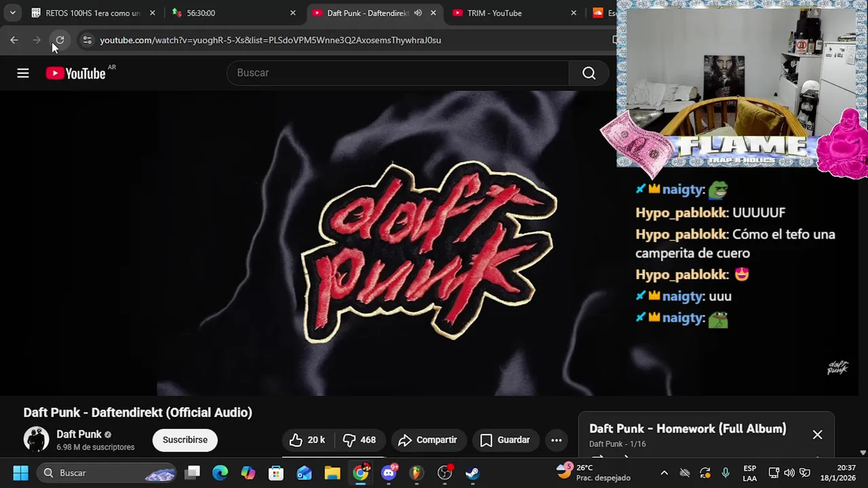Close the RETOS 100HS tab
This screenshot has height=488, width=868.
153,13
